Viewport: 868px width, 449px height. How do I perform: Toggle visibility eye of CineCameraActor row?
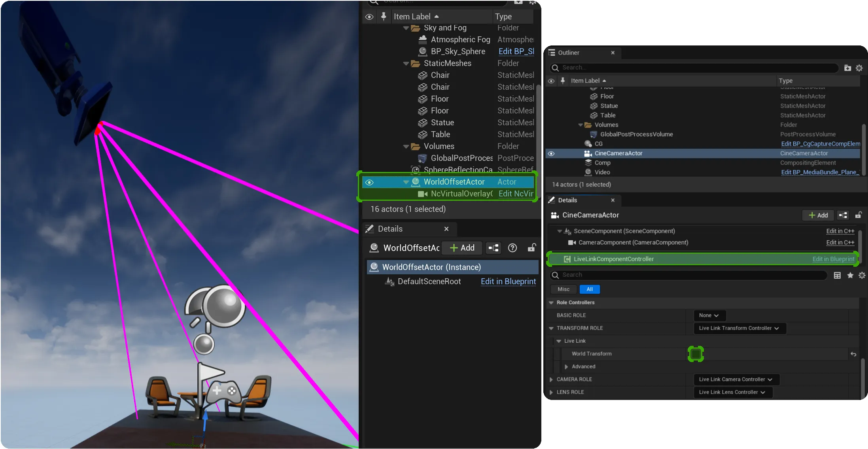[551, 153]
